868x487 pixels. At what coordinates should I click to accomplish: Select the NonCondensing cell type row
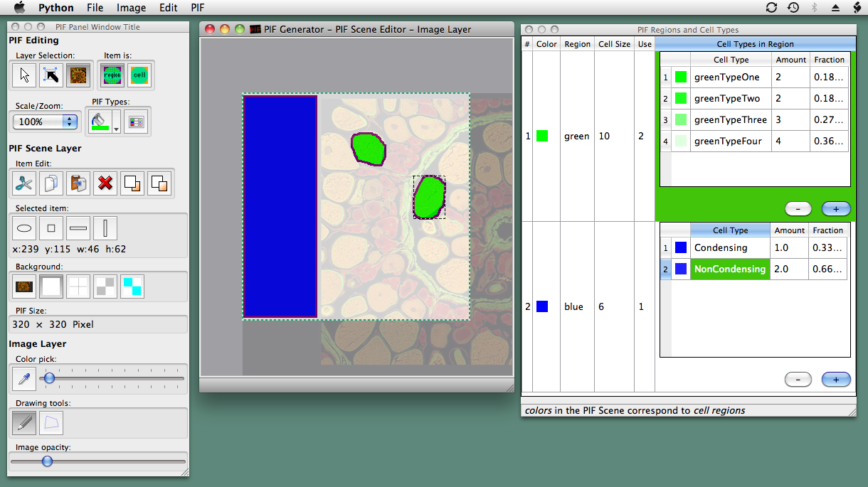(729, 269)
